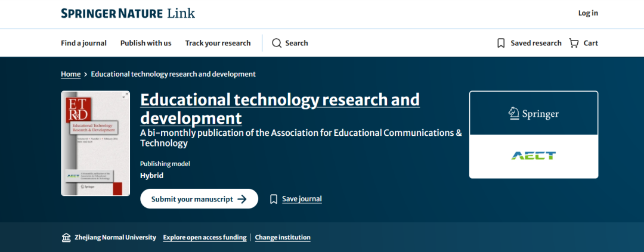The image size is (644, 252).
Task: Click Submit your manuscript button
Action: click(x=199, y=199)
